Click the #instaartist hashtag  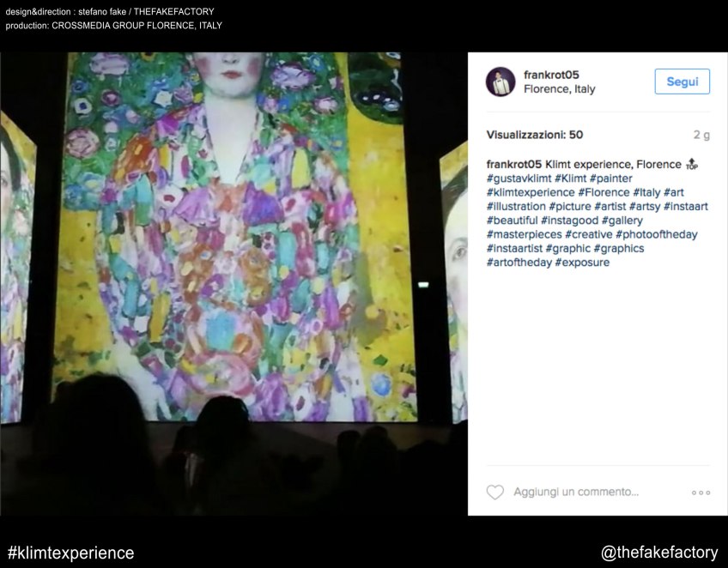click(x=514, y=249)
